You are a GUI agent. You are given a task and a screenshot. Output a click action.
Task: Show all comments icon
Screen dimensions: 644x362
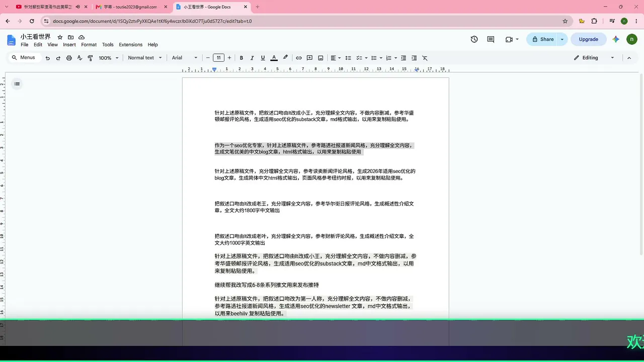(x=491, y=39)
